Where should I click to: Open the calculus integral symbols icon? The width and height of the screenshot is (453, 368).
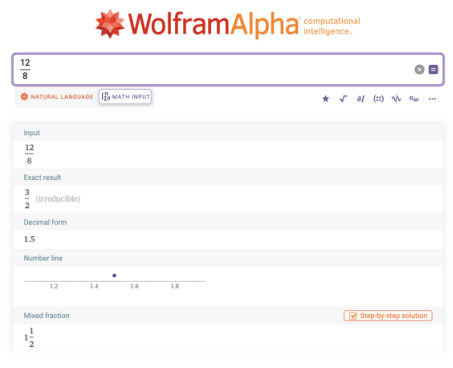click(361, 99)
